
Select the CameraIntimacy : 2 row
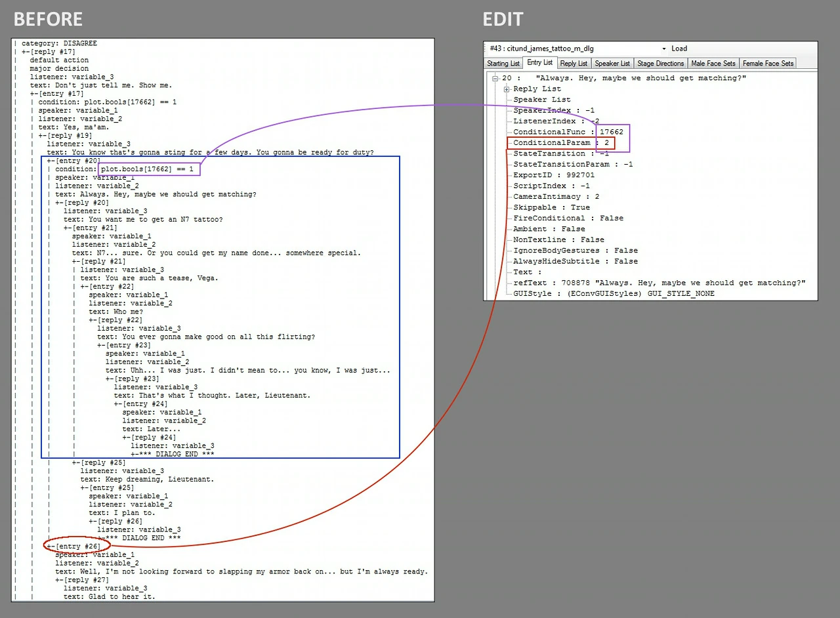[x=556, y=196]
